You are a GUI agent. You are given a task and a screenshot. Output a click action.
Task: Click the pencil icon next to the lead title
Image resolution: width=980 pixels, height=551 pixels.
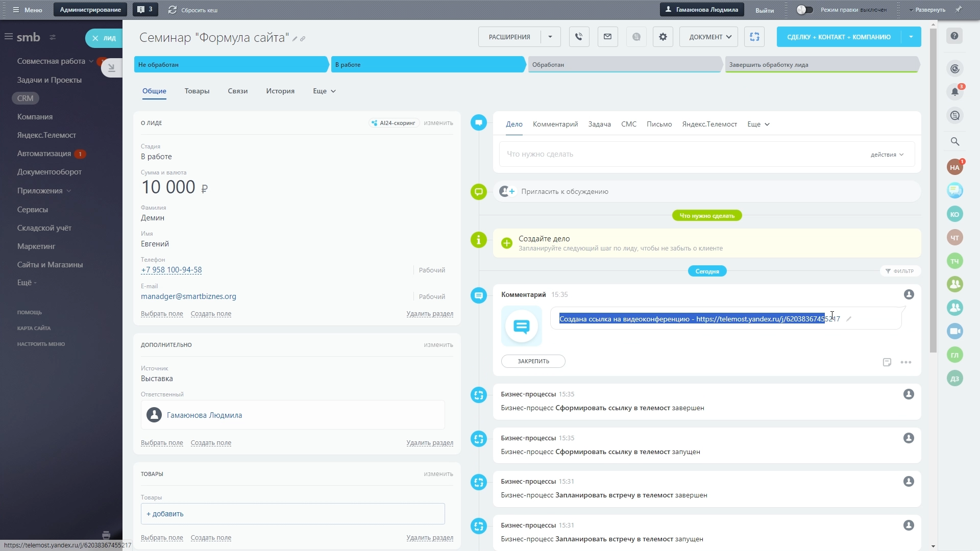295,39
